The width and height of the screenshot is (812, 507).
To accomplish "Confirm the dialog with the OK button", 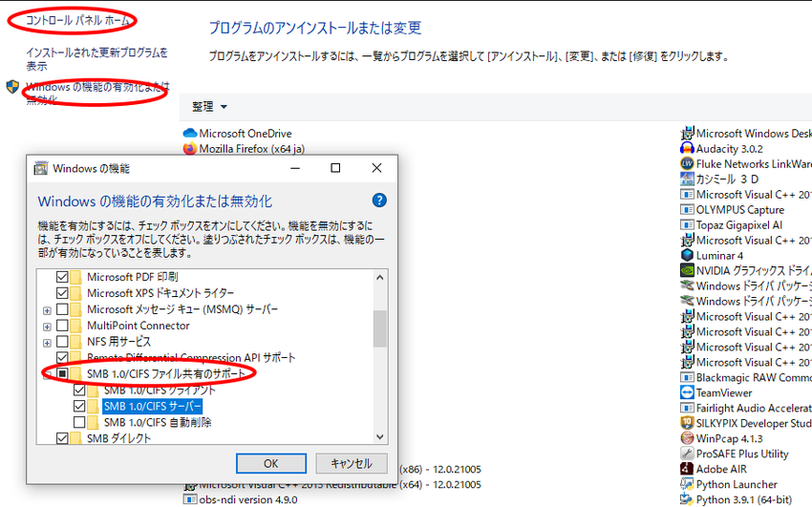I will pos(271,463).
